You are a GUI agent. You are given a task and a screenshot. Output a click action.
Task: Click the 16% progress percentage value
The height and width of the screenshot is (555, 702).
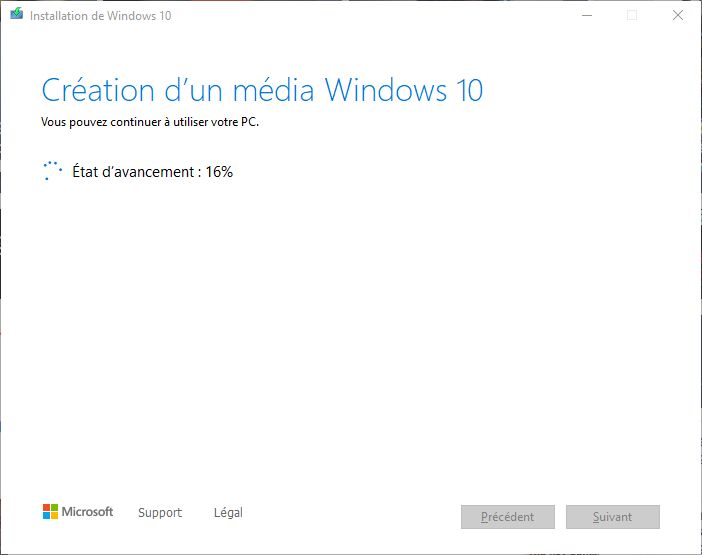tap(219, 172)
